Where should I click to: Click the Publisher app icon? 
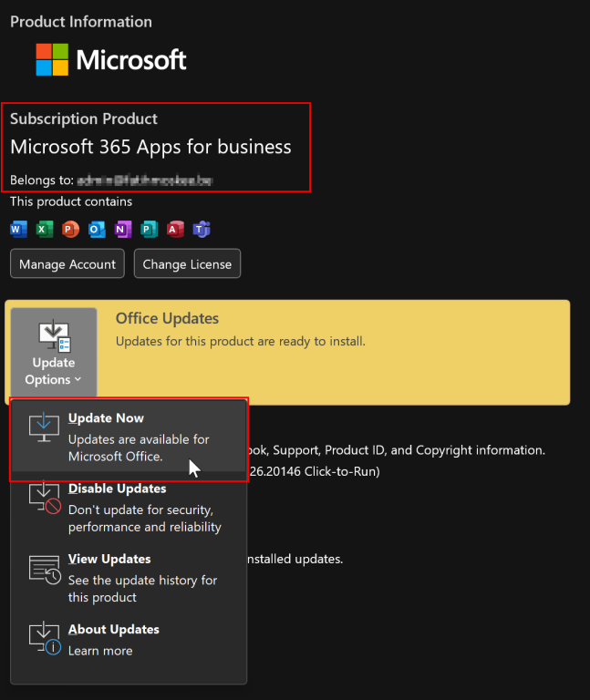tap(150, 229)
